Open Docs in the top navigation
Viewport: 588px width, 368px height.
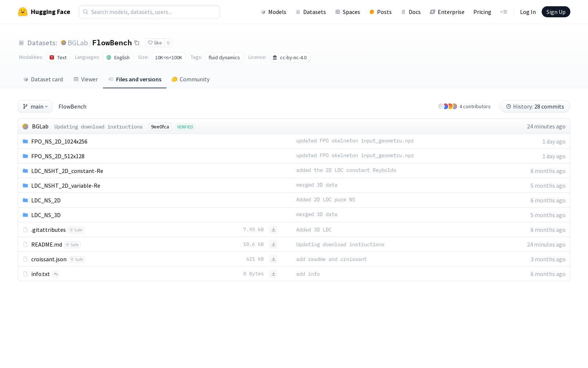(411, 12)
